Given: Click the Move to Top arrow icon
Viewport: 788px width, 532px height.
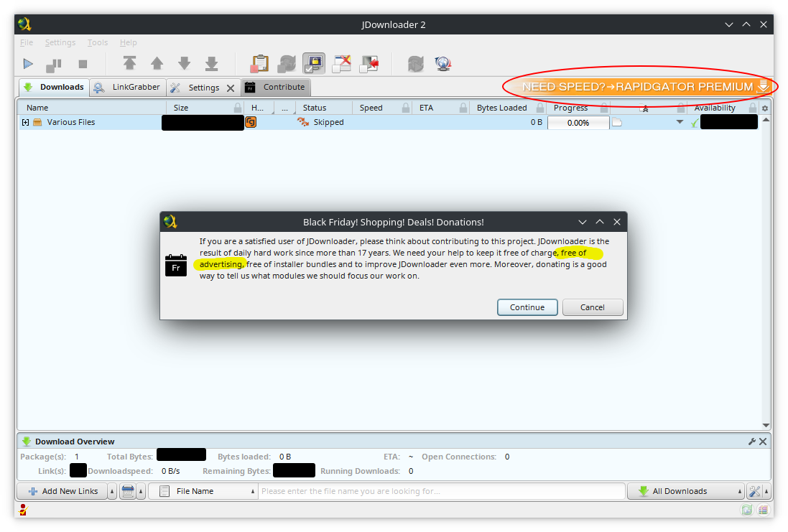Looking at the screenshot, I should (129, 64).
